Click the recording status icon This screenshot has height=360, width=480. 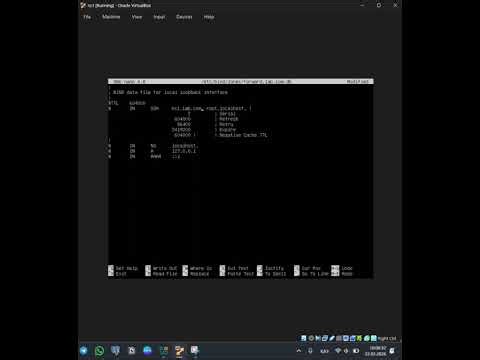(352, 338)
